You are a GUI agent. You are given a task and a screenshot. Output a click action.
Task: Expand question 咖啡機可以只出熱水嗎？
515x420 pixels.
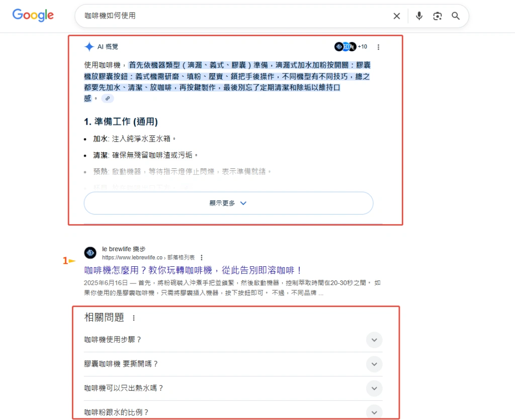pos(374,388)
